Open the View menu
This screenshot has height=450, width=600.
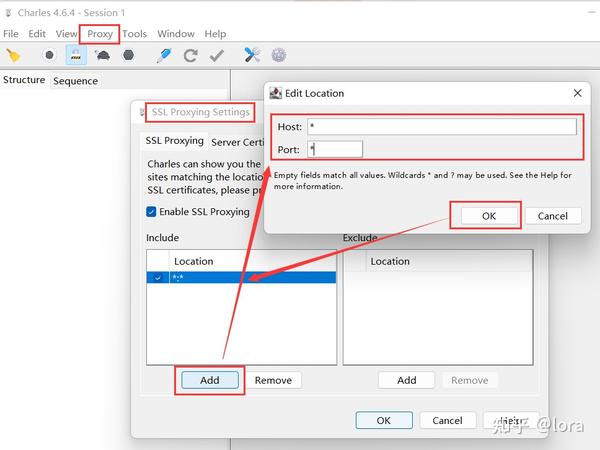click(66, 34)
